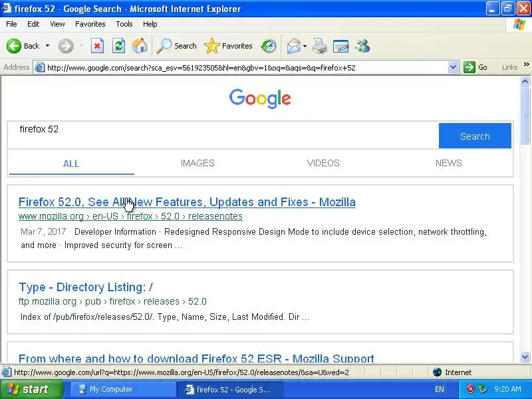Open the Forward history dropdown arrow

(x=81, y=46)
